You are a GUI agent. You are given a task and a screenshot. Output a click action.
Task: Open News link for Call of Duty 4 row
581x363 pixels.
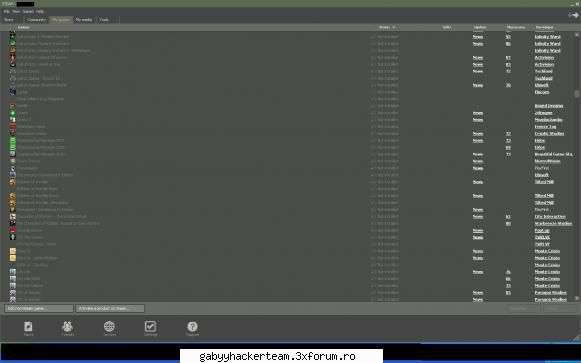[478, 36]
